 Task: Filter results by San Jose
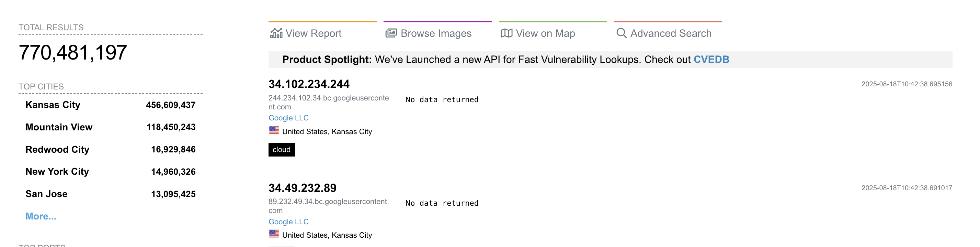46,194
